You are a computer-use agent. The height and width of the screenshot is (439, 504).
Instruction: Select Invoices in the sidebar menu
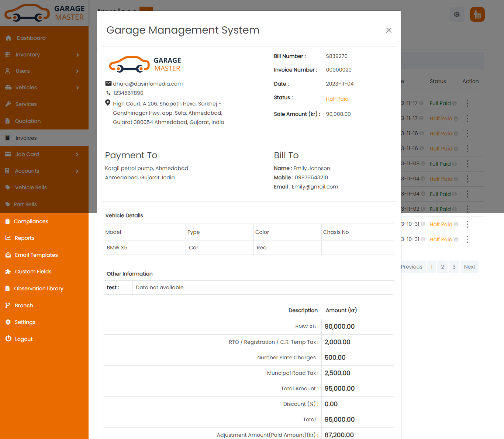tap(26, 138)
